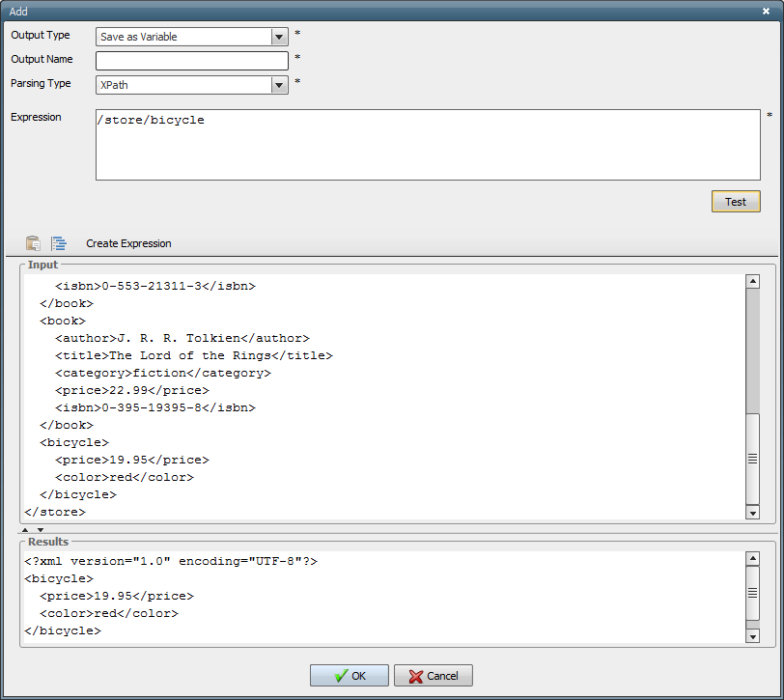Click the format/indent lines icon
784x700 pixels.
(x=59, y=243)
